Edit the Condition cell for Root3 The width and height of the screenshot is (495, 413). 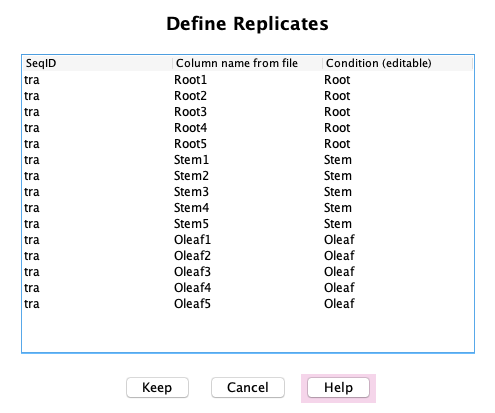tap(398, 112)
